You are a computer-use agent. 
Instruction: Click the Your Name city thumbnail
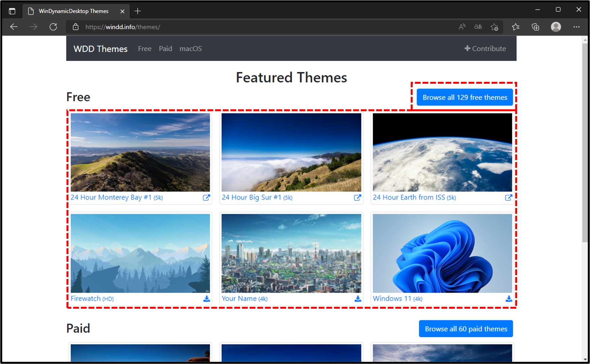291,253
